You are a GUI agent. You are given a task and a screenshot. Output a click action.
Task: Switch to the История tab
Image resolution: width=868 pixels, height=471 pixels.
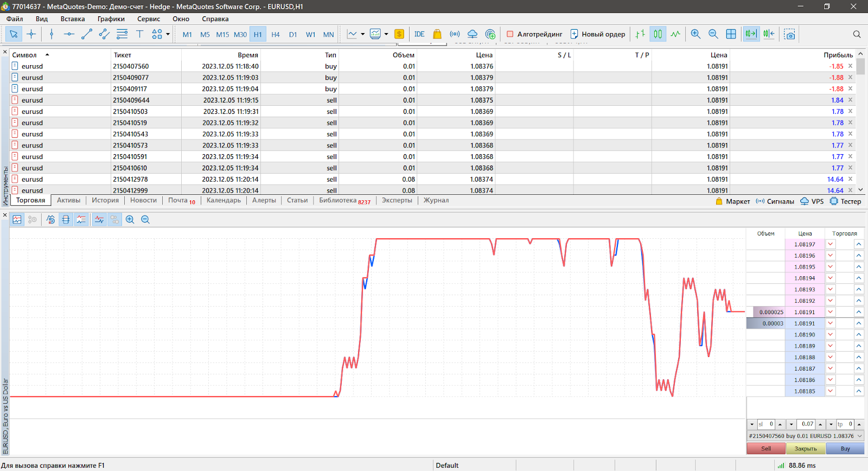(105, 200)
